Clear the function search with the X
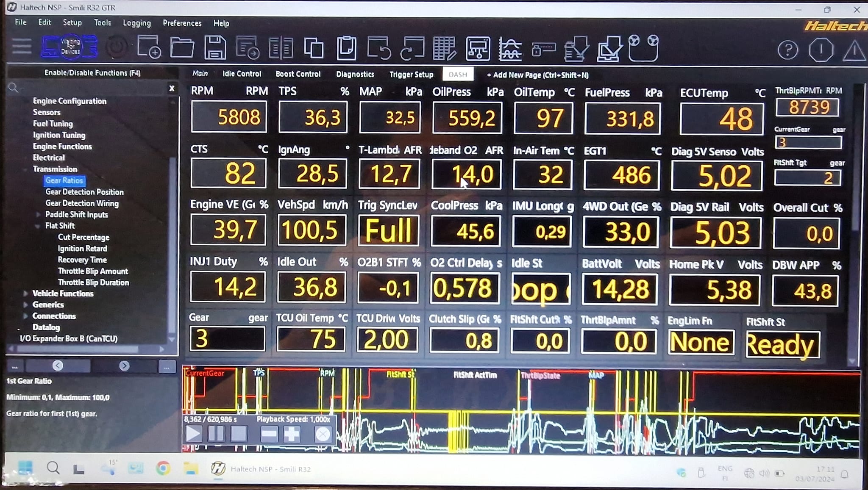868x490 pixels. (172, 89)
